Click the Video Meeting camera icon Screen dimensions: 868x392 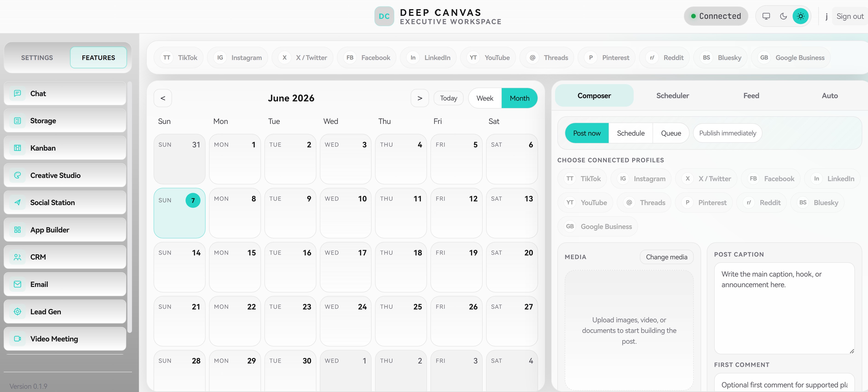point(17,339)
